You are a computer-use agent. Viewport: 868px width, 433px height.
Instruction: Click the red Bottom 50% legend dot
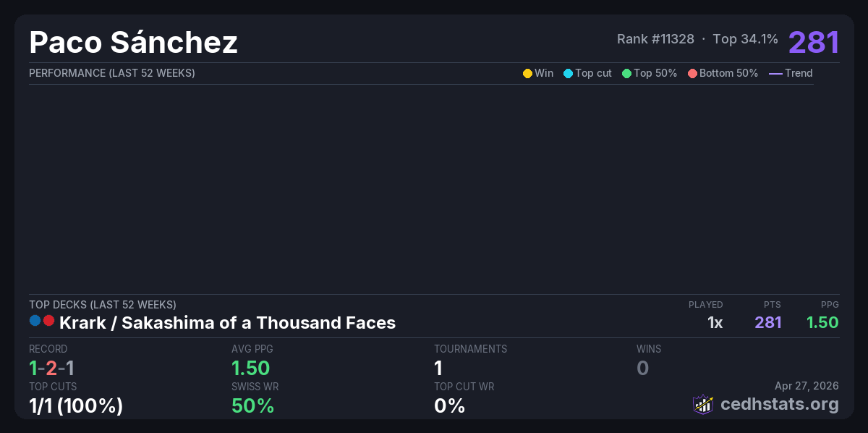tap(692, 73)
